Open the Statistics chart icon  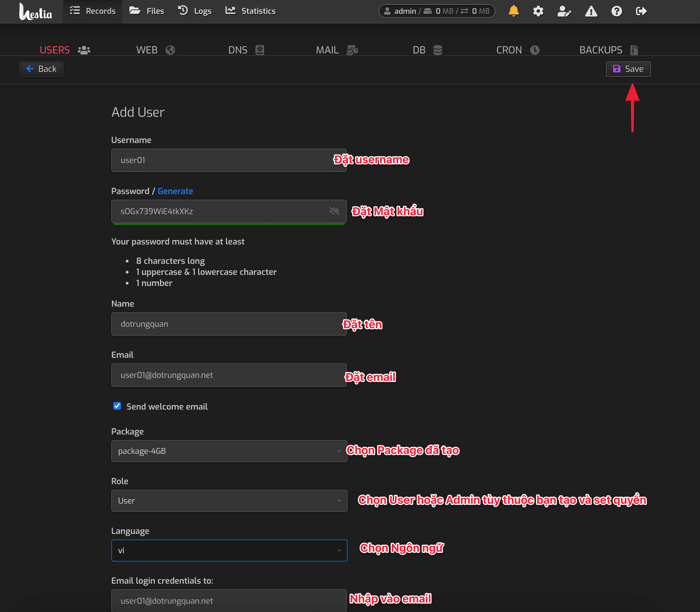230,11
